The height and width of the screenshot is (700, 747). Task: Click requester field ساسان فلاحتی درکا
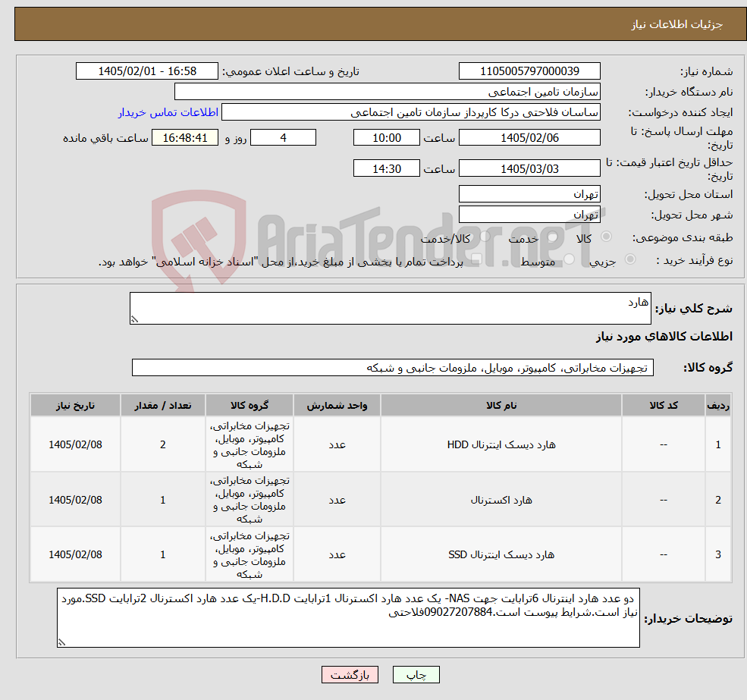click(410, 112)
